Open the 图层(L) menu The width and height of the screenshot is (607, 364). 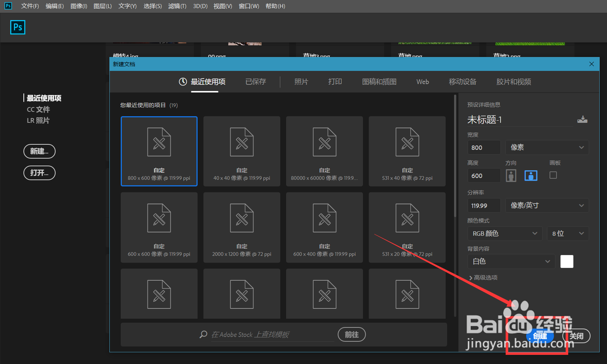102,6
